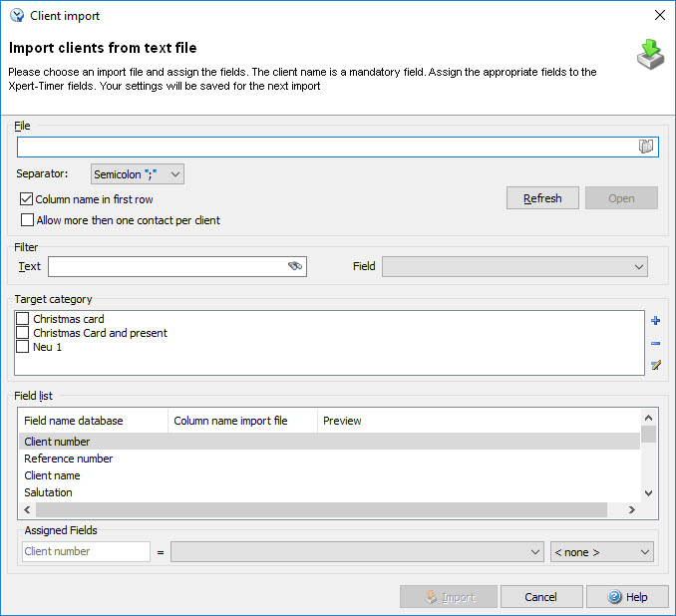Expand the Filter Field dropdown
The image size is (676, 616).
(514, 266)
